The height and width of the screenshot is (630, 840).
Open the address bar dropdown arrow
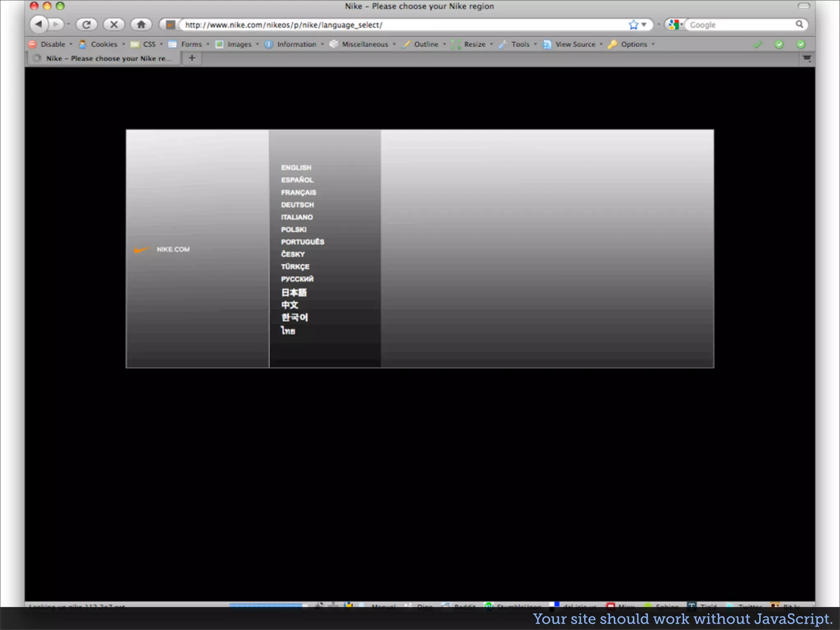(x=644, y=25)
